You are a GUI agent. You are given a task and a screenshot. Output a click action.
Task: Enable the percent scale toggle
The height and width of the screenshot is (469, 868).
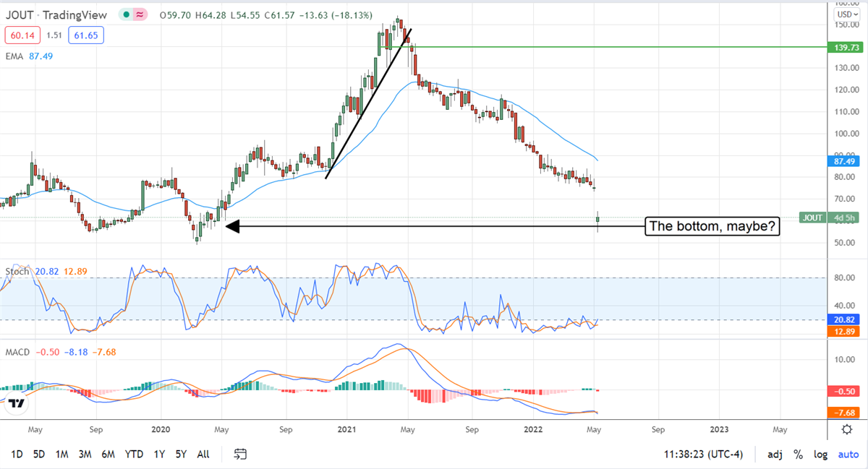[x=798, y=455]
